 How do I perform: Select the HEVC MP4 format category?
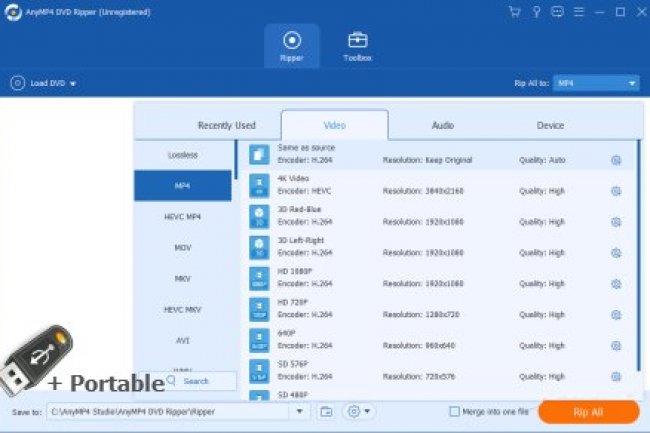(x=183, y=217)
